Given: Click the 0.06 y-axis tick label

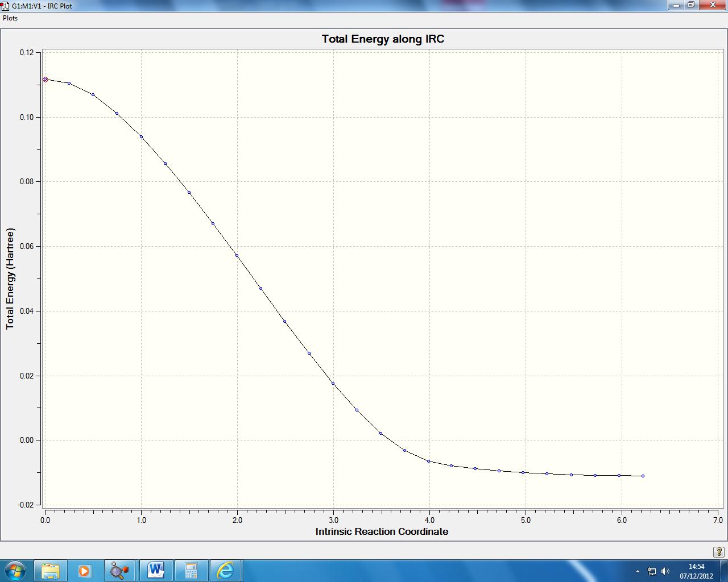Looking at the screenshot, I should point(27,246).
